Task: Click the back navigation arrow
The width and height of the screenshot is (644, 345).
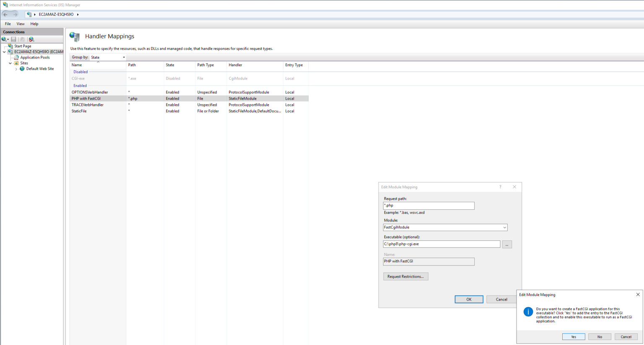Action: 5,14
